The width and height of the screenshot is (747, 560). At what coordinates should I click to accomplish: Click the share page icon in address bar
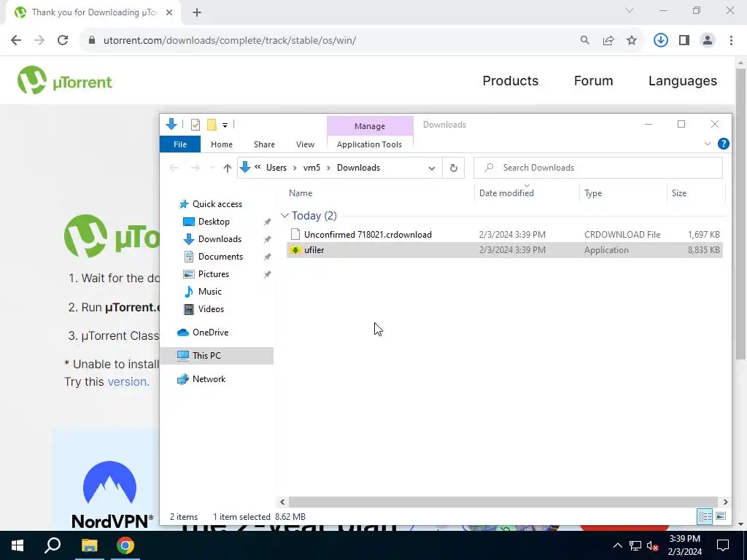(608, 41)
